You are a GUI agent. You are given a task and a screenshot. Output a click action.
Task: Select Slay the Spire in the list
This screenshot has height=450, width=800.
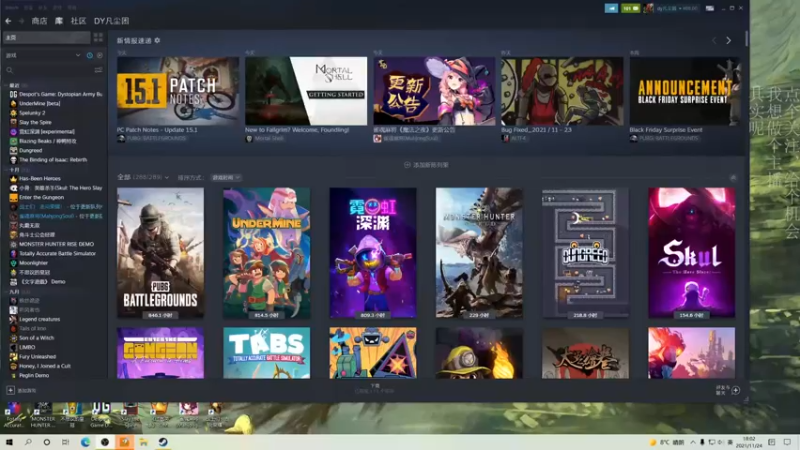point(31,122)
